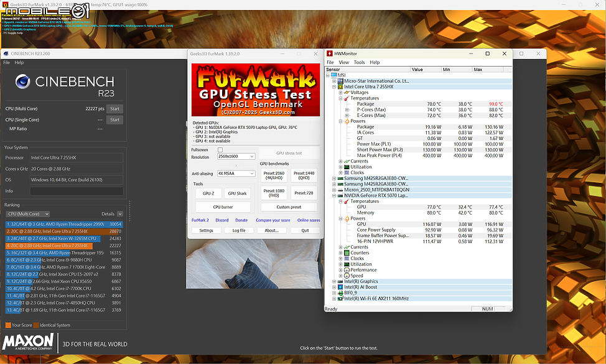Click the Intel(R) AI Boost icon

(x=340, y=287)
